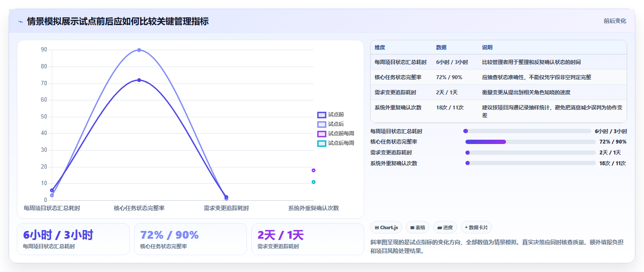Select the Chart.js tag chip

click(386, 227)
